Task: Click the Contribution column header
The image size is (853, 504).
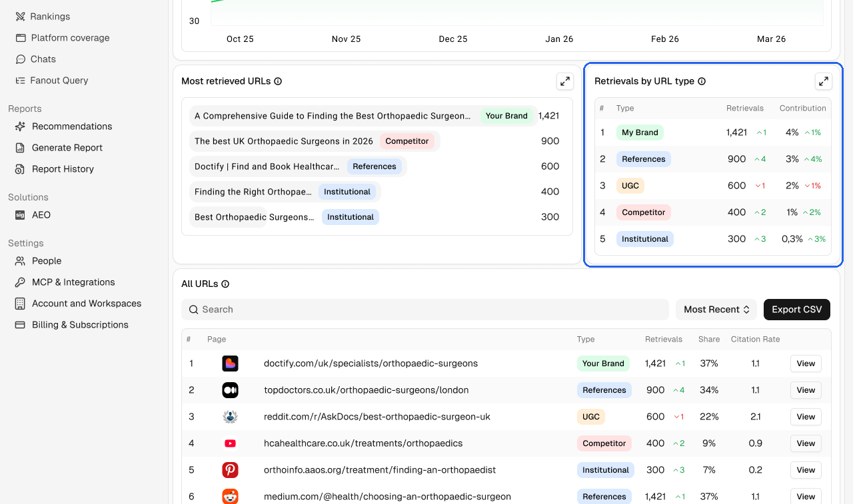Action: 803,108
